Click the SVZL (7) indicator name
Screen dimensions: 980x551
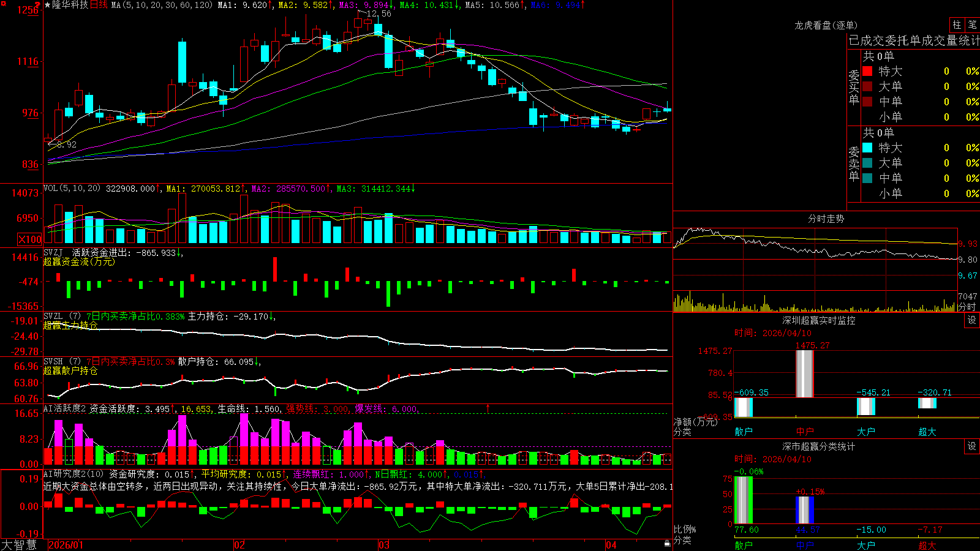[x=62, y=317]
